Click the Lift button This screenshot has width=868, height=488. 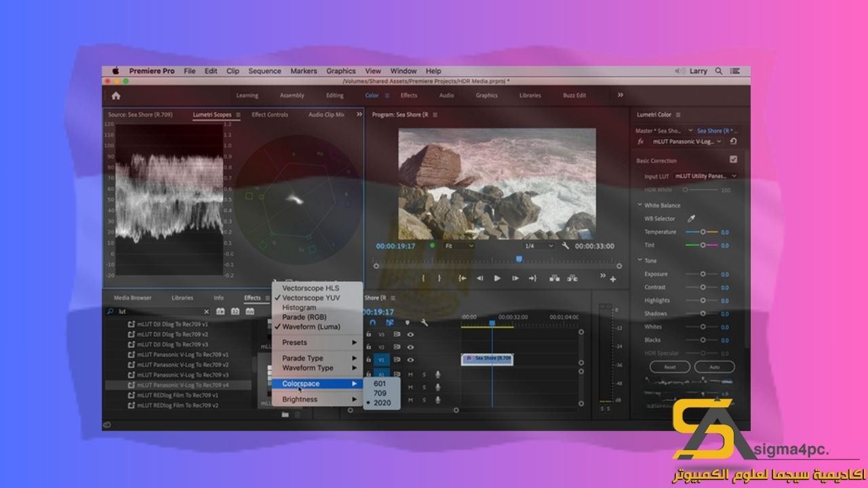pos(554,278)
